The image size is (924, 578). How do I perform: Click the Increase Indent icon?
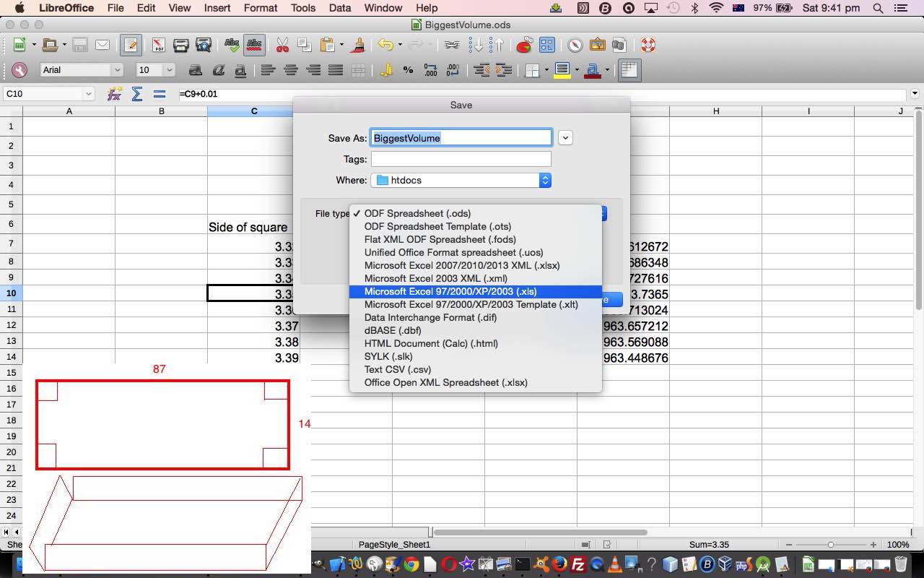[x=503, y=70]
